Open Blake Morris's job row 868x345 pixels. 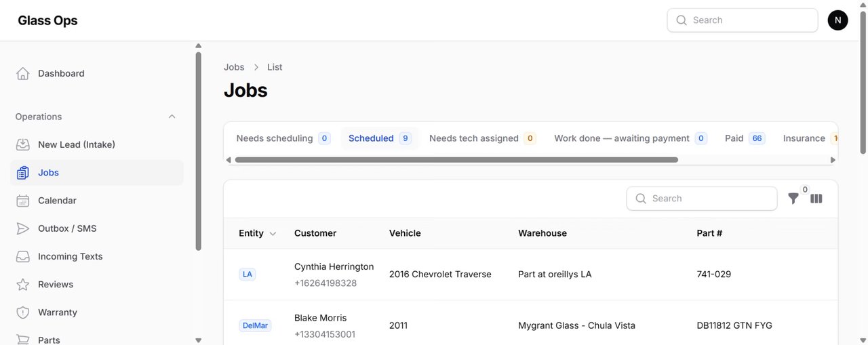click(531, 323)
